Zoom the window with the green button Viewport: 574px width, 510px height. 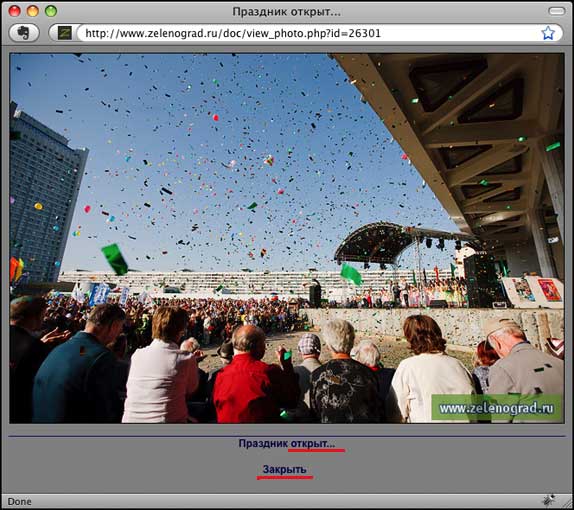[51, 11]
